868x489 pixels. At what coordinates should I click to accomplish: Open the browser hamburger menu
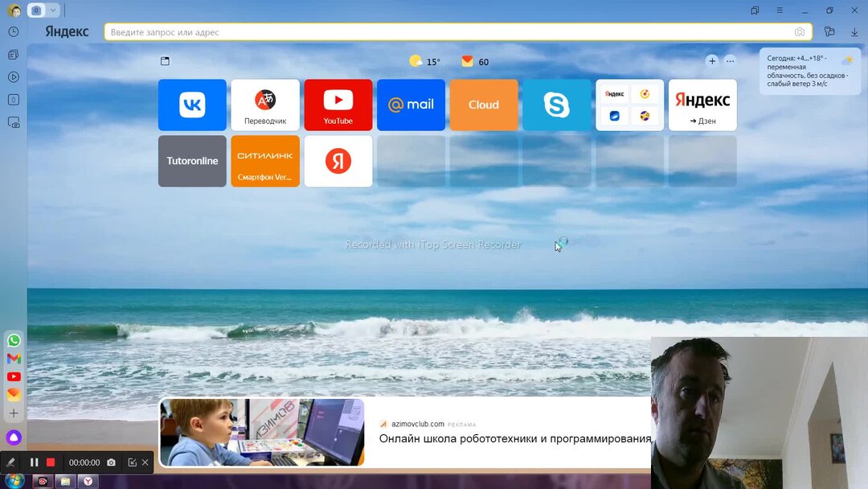pos(780,10)
